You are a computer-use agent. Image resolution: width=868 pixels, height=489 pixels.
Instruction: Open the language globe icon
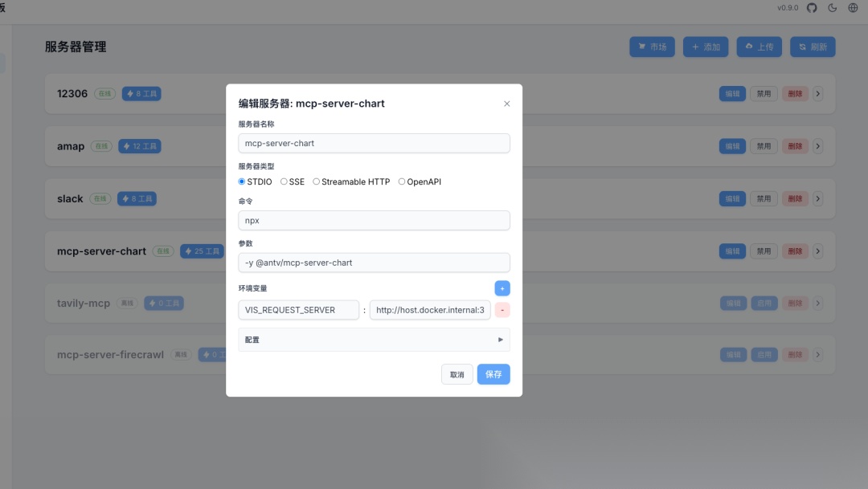(853, 8)
